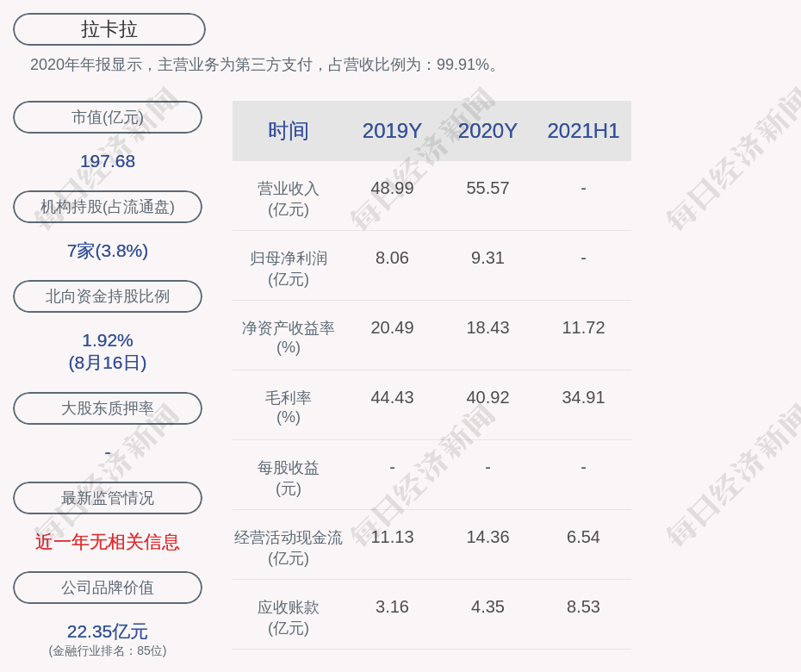The width and height of the screenshot is (801, 672).
Task: Select the 2019Y 净资产收益率 value 20.49
Action: tap(392, 327)
